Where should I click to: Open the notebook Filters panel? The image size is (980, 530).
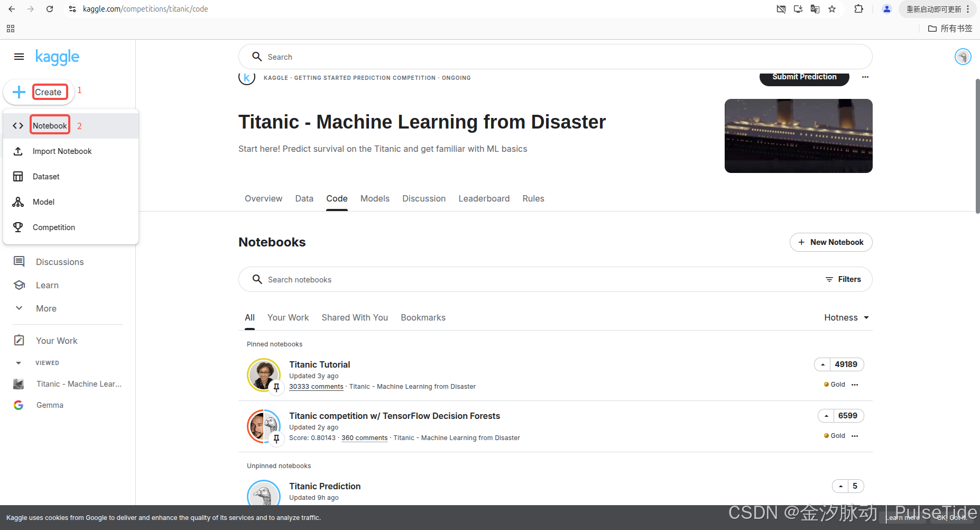(843, 279)
